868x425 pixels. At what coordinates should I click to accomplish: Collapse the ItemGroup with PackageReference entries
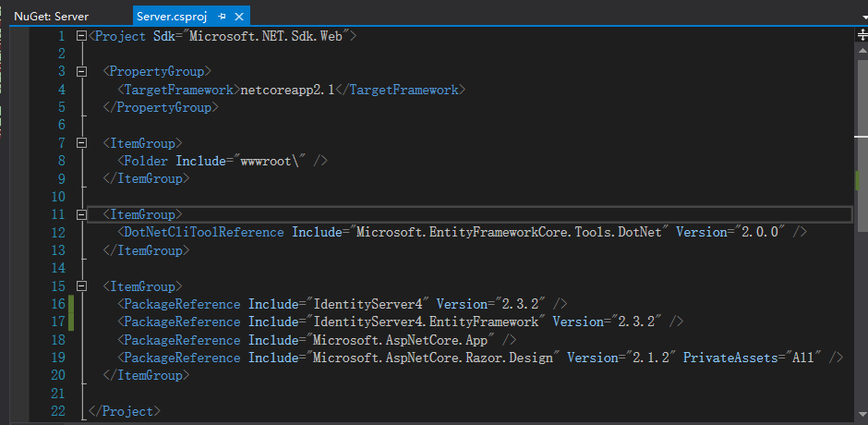point(81,286)
